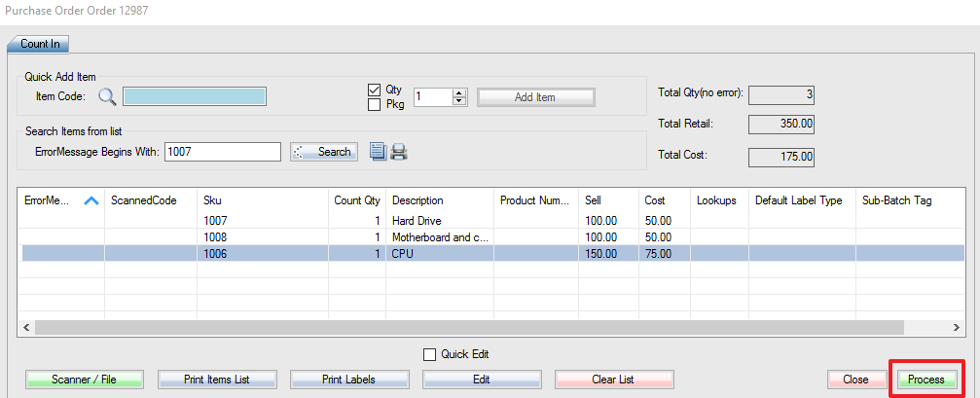Sort by Sku column header
The image size is (980, 398).
[x=263, y=200]
